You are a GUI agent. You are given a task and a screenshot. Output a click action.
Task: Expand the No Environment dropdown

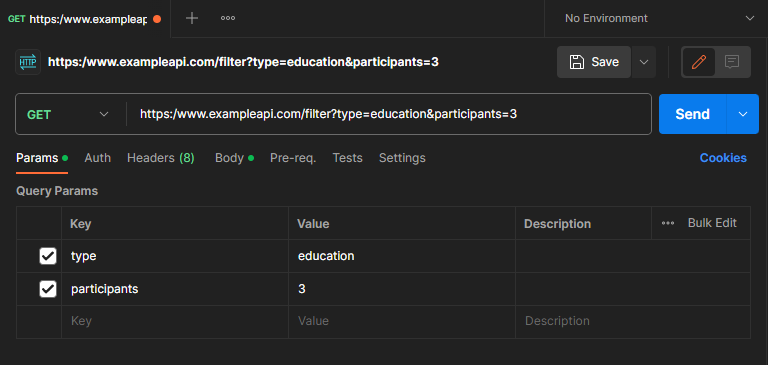[x=657, y=19]
